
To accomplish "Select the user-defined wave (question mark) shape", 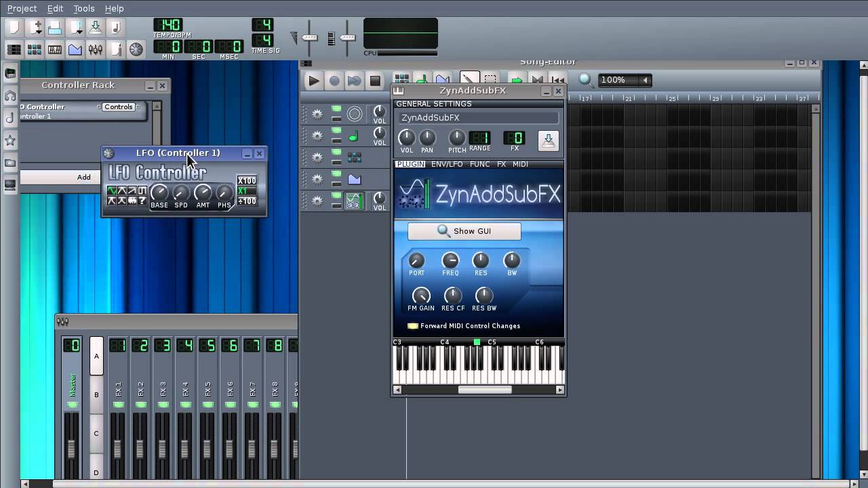I will (x=142, y=201).
